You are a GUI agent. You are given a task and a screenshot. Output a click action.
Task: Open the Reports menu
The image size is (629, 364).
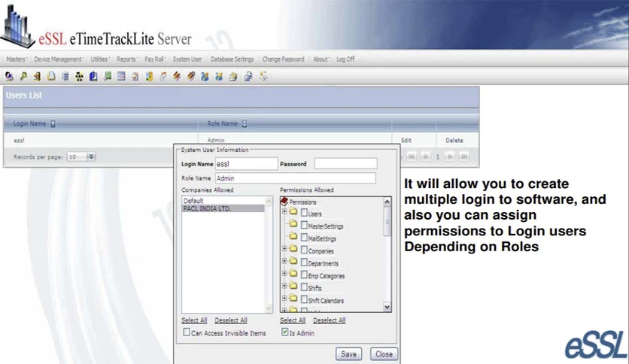coord(127,59)
